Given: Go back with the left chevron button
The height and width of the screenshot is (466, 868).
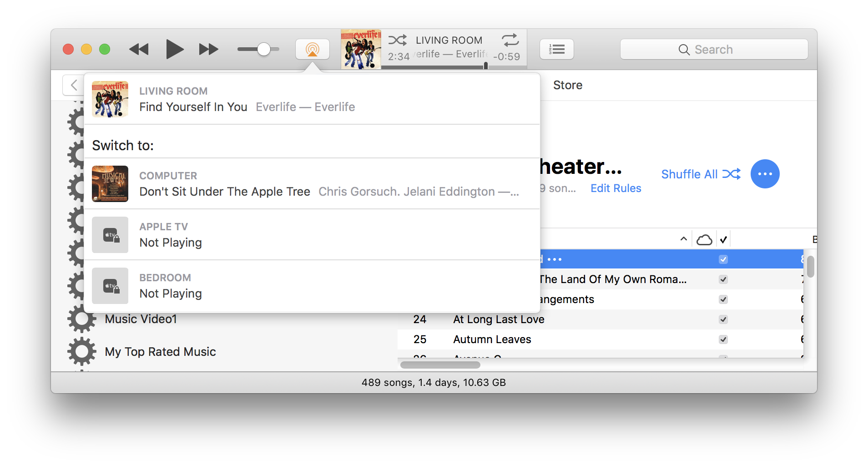Looking at the screenshot, I should [73, 85].
